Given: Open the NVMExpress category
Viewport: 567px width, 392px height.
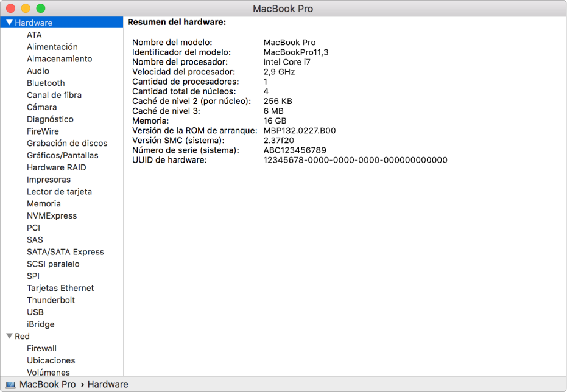Looking at the screenshot, I should tap(52, 215).
